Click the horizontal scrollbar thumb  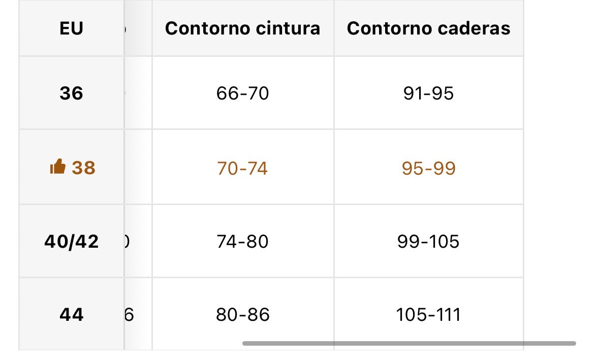pos(409,343)
